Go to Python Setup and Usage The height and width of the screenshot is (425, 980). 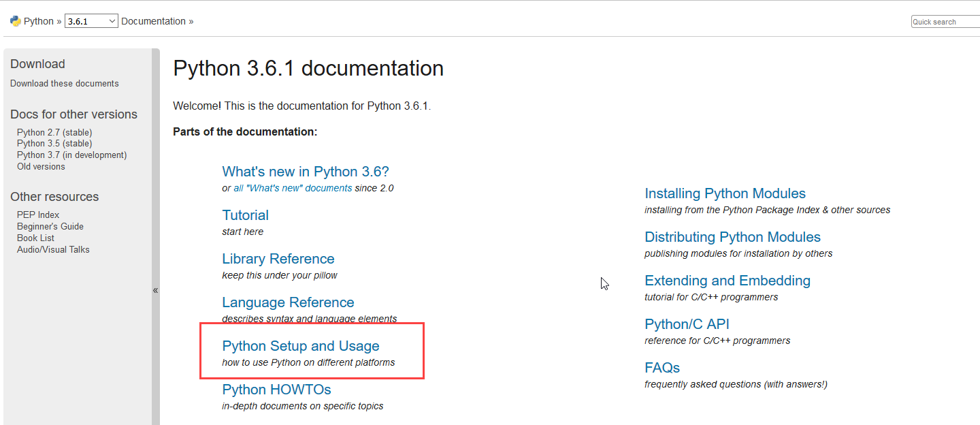[x=300, y=346]
